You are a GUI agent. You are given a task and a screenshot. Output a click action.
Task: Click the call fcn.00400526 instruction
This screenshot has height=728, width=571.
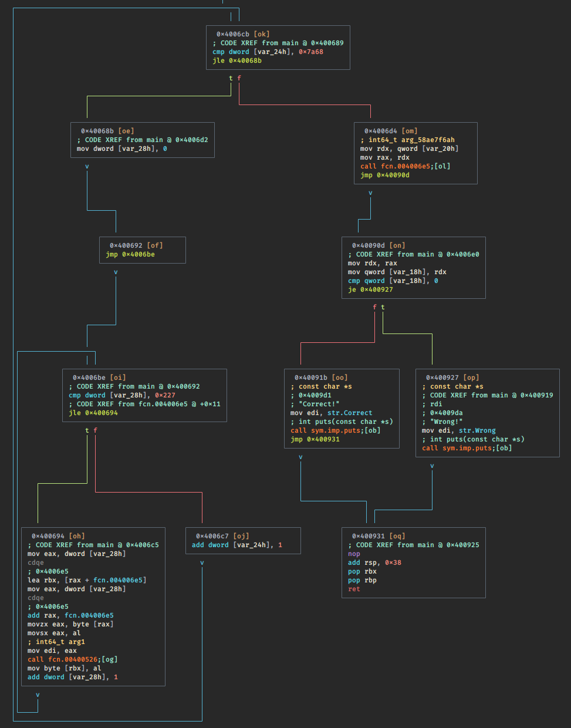(x=72, y=659)
